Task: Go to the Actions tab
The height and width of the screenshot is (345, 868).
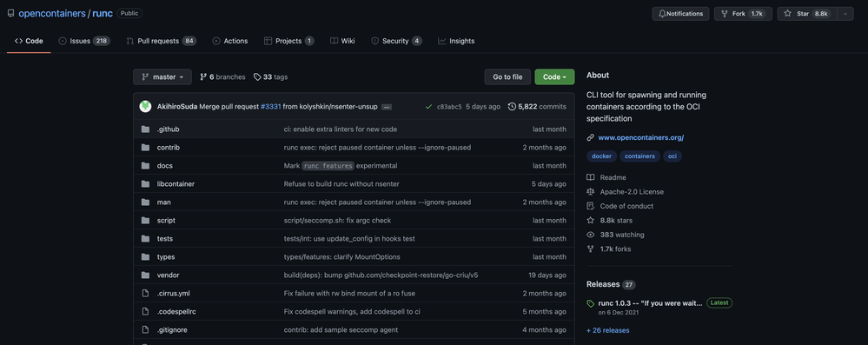Action: (x=230, y=41)
